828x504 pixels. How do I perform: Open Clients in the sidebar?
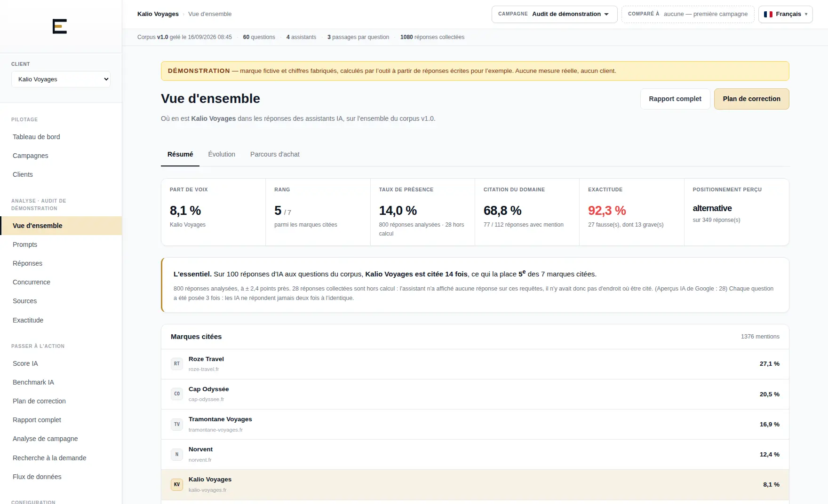pos(61,174)
